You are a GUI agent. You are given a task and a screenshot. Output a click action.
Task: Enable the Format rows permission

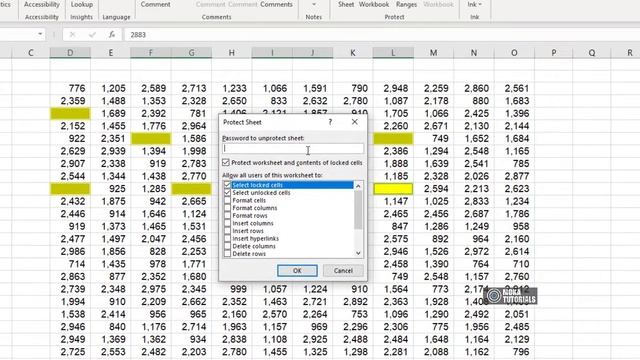click(228, 216)
